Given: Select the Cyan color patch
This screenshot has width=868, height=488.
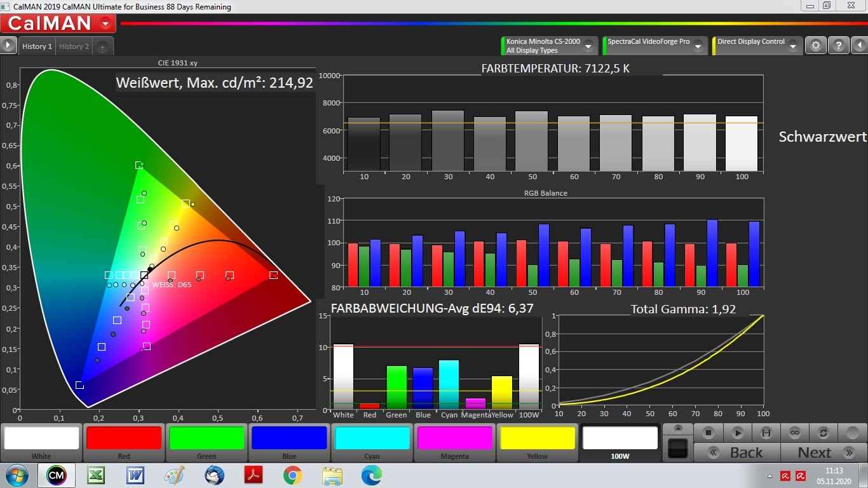Looking at the screenshot, I should [x=372, y=442].
